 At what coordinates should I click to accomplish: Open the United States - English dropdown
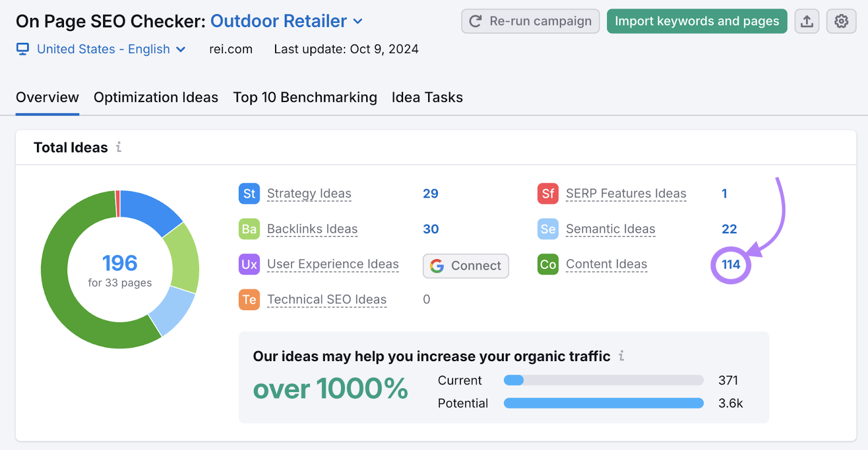click(101, 49)
